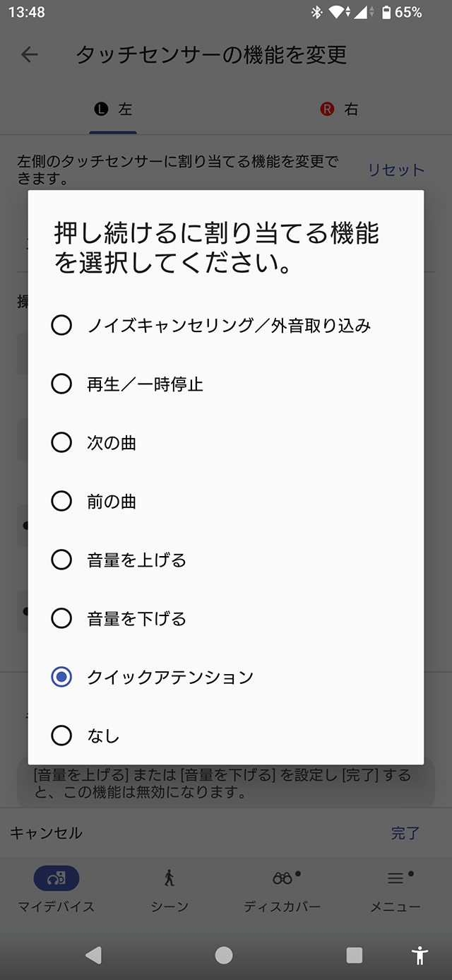Open the Menu hamburger icon
The height and width of the screenshot is (980, 452).
point(395,878)
